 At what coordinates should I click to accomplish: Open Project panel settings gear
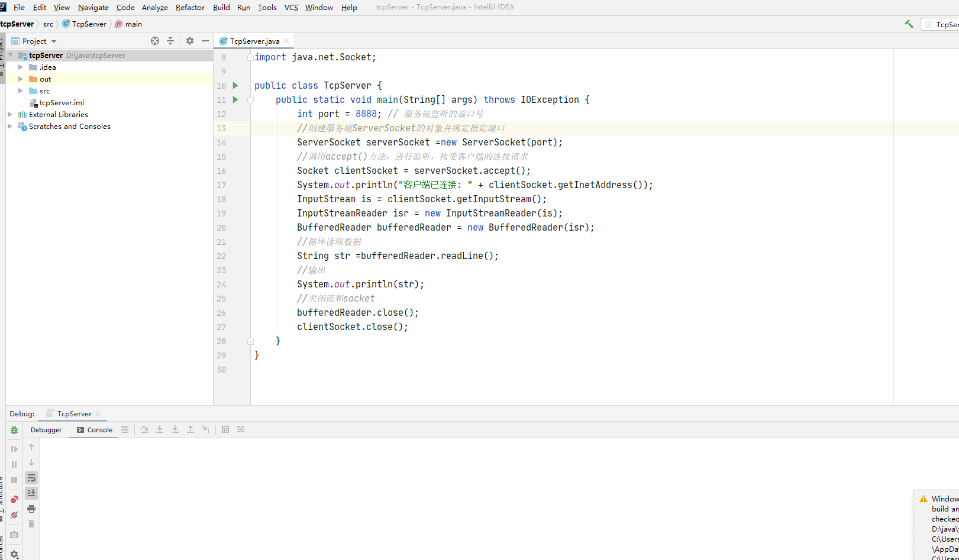[190, 41]
